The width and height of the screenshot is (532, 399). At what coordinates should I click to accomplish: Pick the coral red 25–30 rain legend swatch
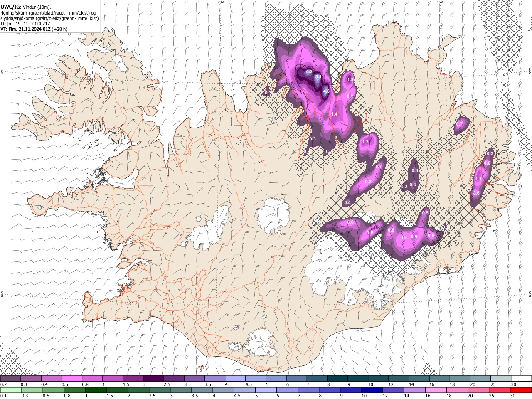(499, 390)
